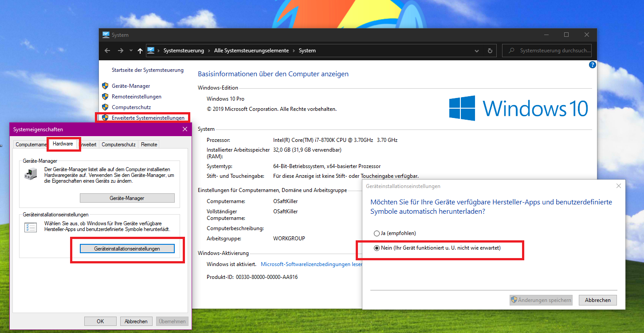Click 64-Bit-Betriebssystem Systemtyp value
The width and height of the screenshot is (644, 333).
point(327,166)
